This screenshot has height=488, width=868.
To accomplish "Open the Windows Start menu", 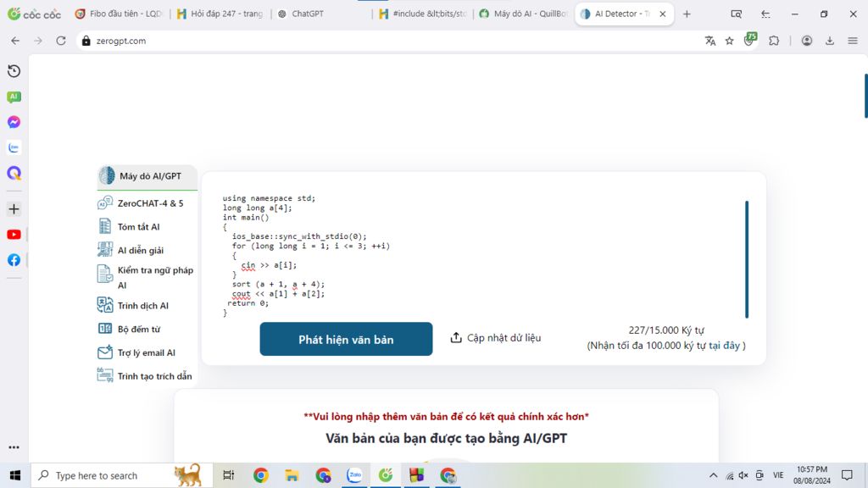I will 15,475.
